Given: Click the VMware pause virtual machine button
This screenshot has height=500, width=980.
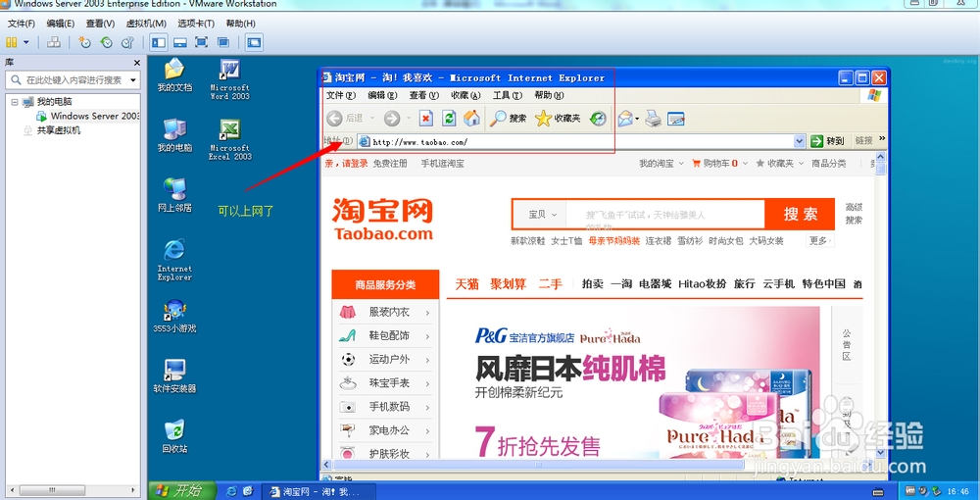Looking at the screenshot, I should coord(11,42).
